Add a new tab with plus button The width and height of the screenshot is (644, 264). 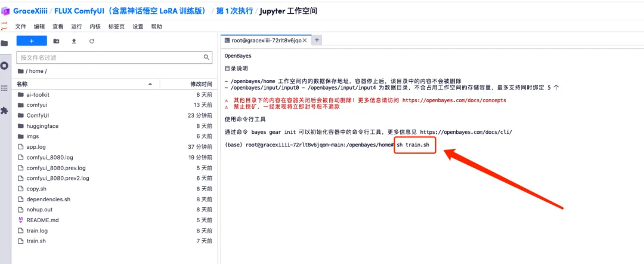coord(317,40)
